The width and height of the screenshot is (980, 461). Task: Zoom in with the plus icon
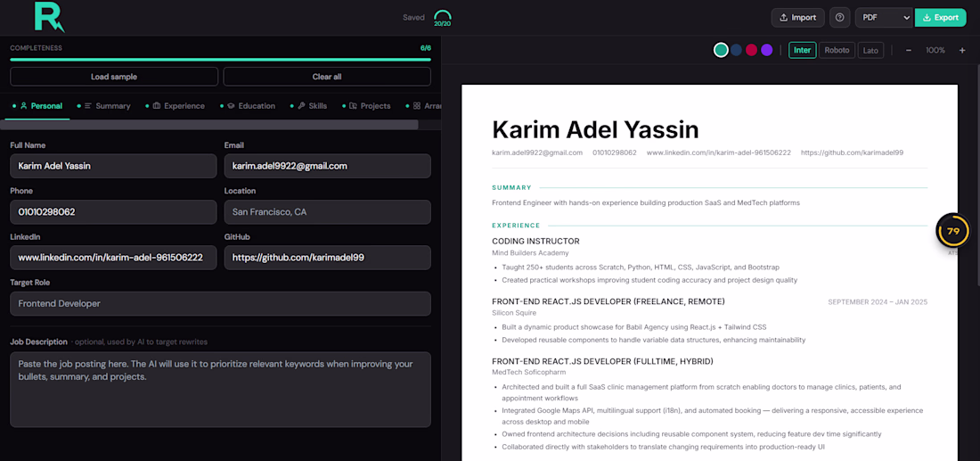click(x=962, y=50)
